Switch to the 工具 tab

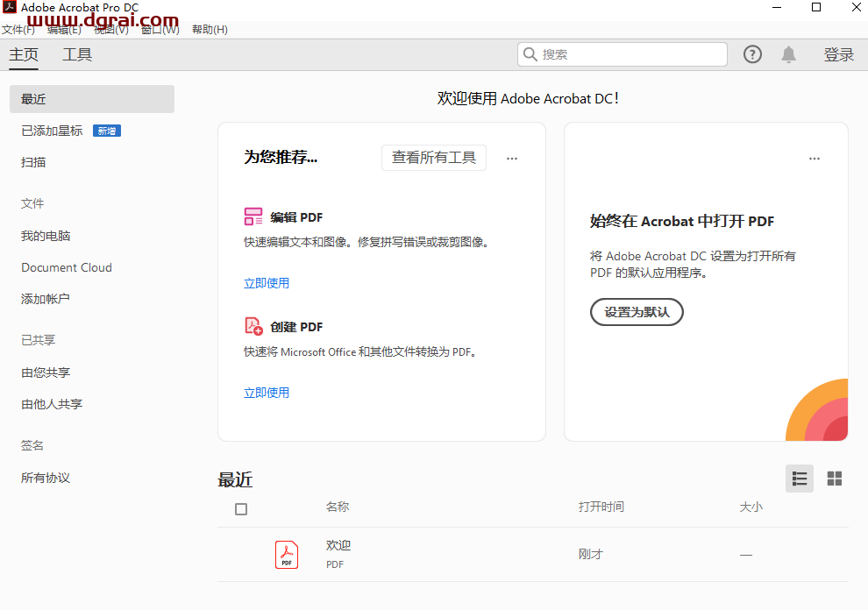[x=76, y=53]
